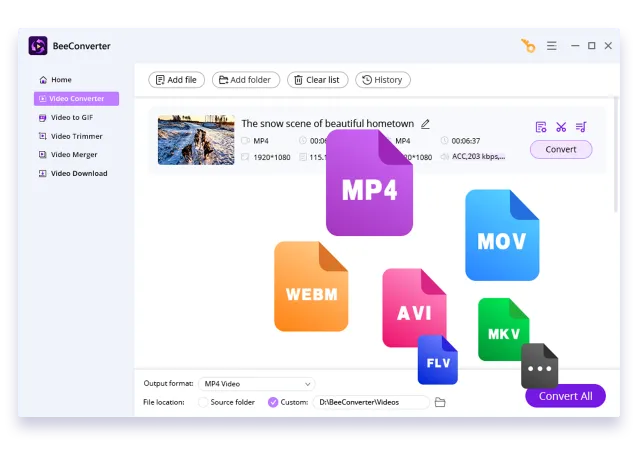Click the orange WEBM format icon
Image resolution: width=640 pixels, height=466 pixels.
311,286
